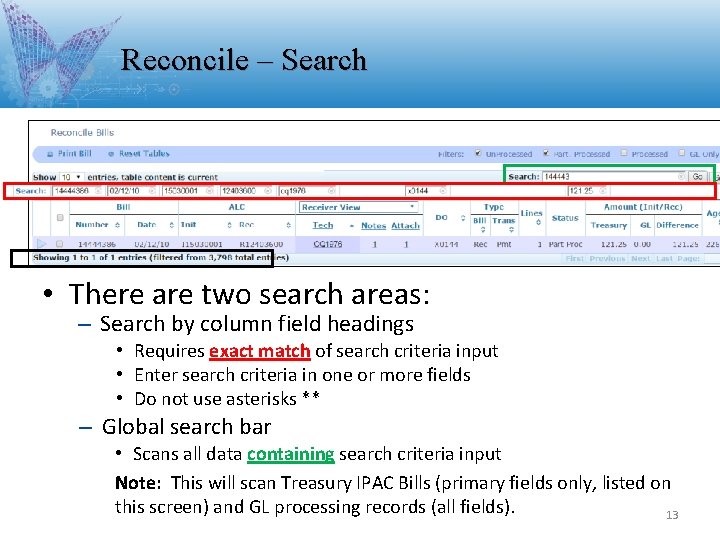Click the Status column header
This screenshot has width=720, height=540.
(x=565, y=218)
